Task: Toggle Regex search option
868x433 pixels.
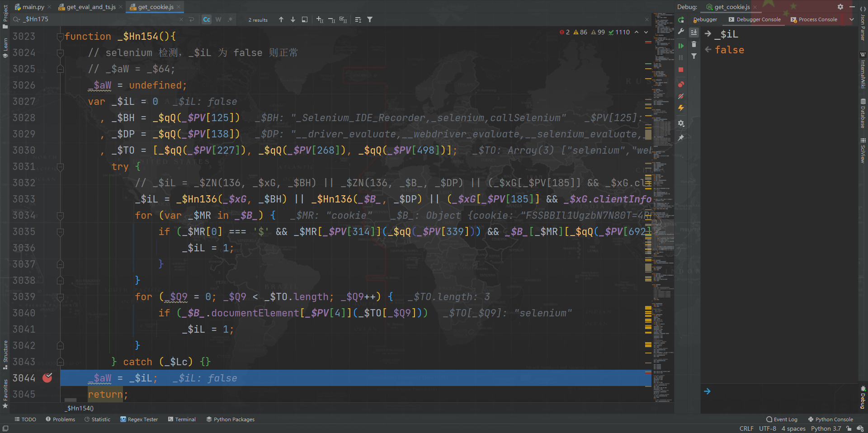Action: coord(230,19)
